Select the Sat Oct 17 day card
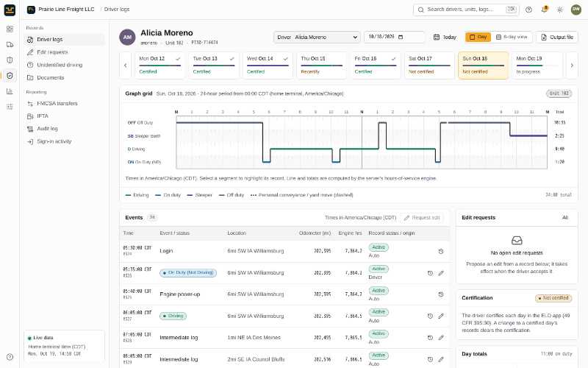Viewport: 588px width, 368px height. click(429, 66)
